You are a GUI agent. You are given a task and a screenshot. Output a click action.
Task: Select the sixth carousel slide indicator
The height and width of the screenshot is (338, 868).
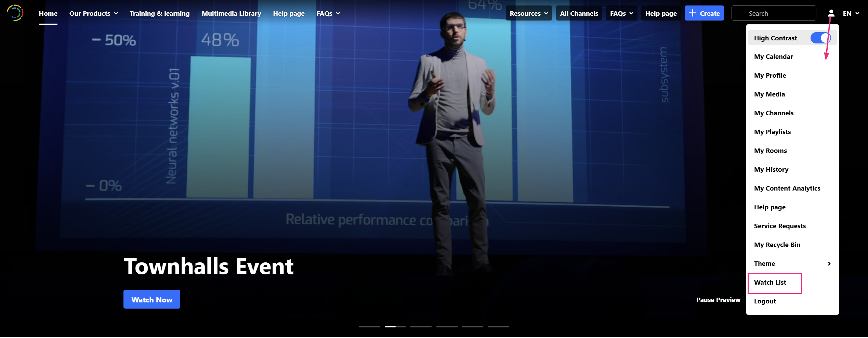coord(499,327)
